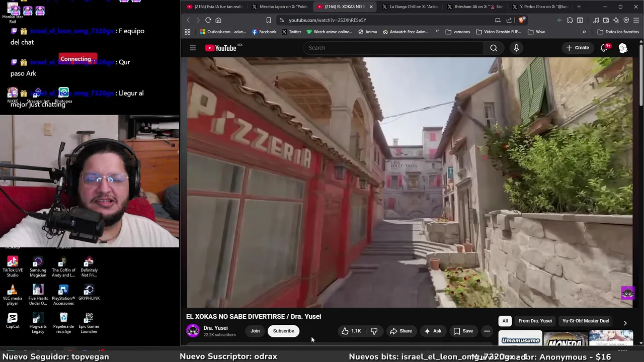Switch to Meccha Japan on X tab
This screenshot has width=644, height=362.
point(281,7)
